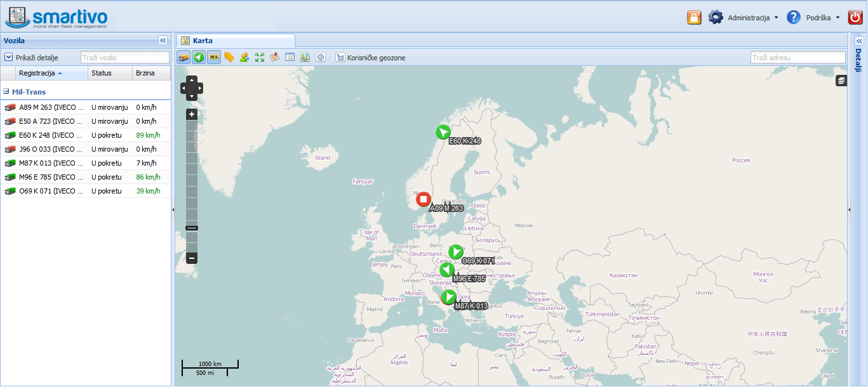Collapse the Mil-Trans vehicle group

6,92
